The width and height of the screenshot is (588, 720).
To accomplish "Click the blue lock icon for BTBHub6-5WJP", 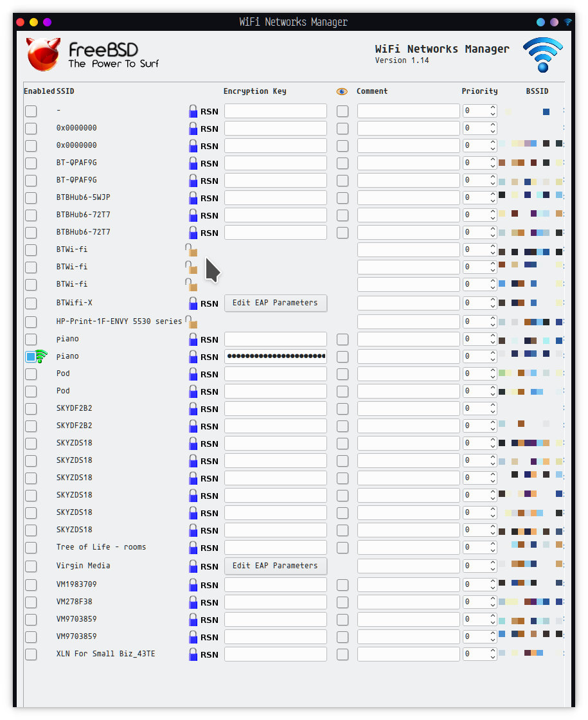I will (x=193, y=198).
